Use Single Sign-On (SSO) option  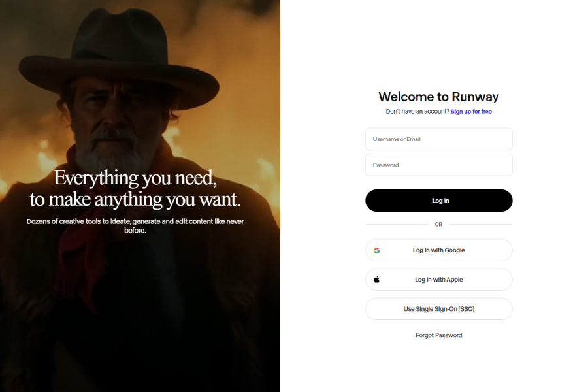pyautogui.click(x=439, y=309)
